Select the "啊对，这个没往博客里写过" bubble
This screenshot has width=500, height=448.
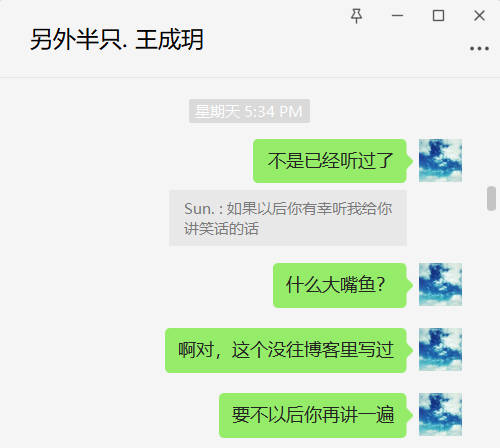[286, 350]
